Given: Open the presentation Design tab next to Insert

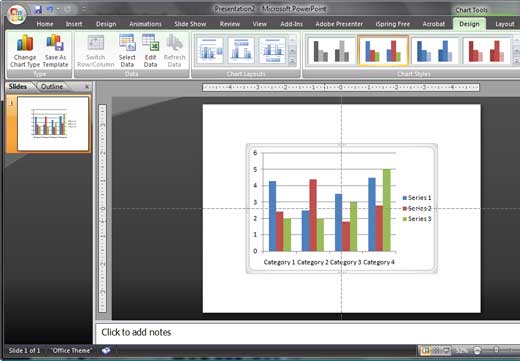Looking at the screenshot, I should 106,24.
